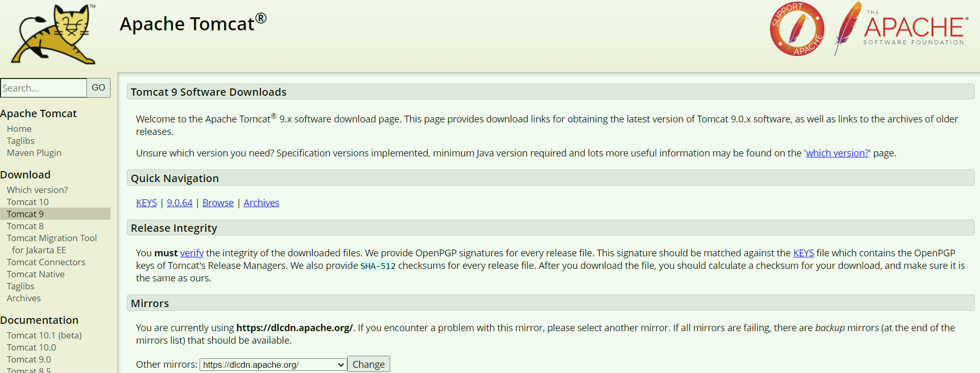Open Archives link in Quick Navigation

[261, 203]
